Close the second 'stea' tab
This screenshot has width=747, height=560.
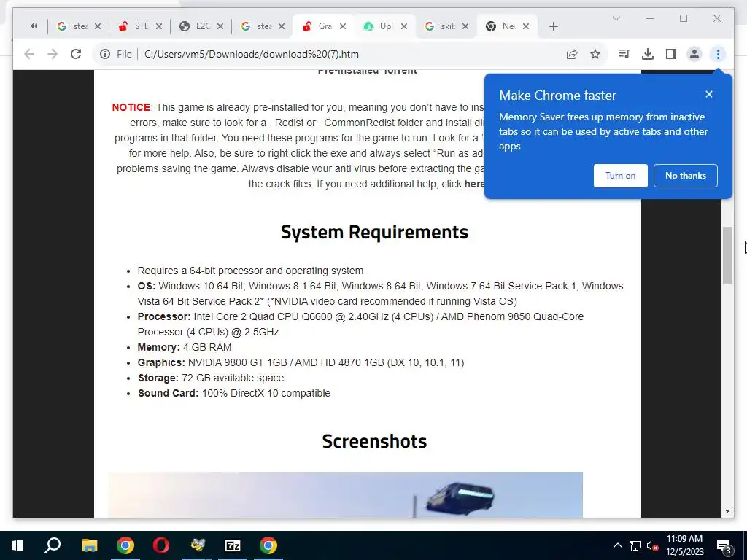[x=282, y=26]
